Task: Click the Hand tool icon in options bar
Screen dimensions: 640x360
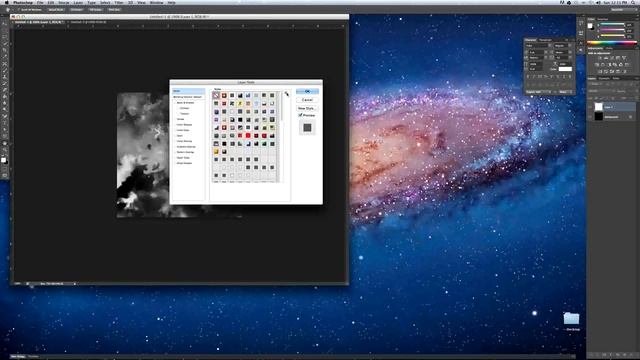Action: [x=8, y=9]
